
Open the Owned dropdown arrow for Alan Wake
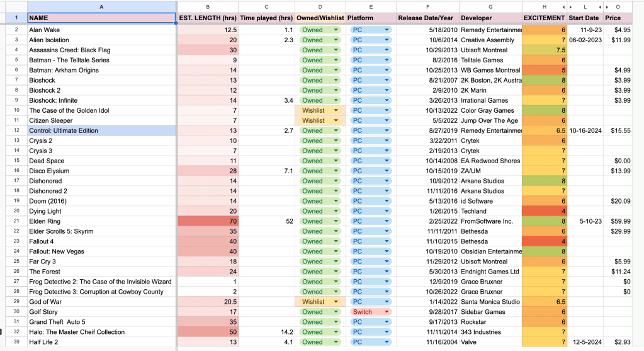pos(336,30)
